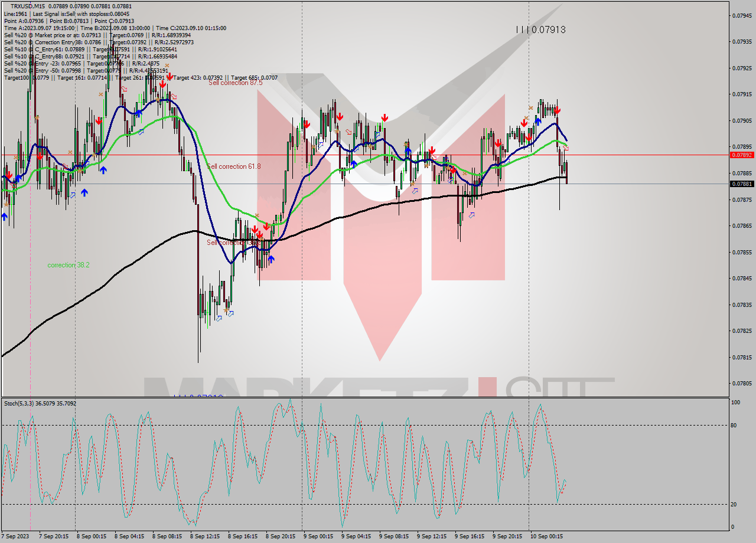This screenshot has width=756, height=543.
Task: Click the 'Sell correction 87.5' label
Action: coord(235,83)
